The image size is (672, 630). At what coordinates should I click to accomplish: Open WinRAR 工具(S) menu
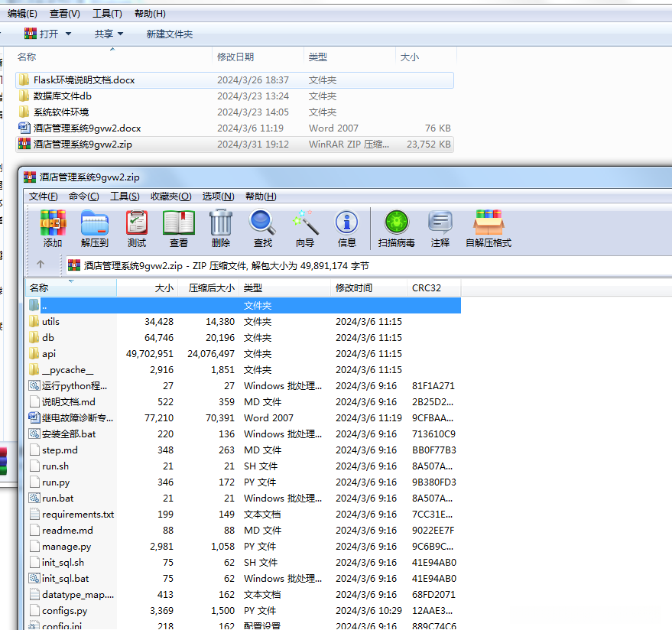pyautogui.click(x=125, y=196)
